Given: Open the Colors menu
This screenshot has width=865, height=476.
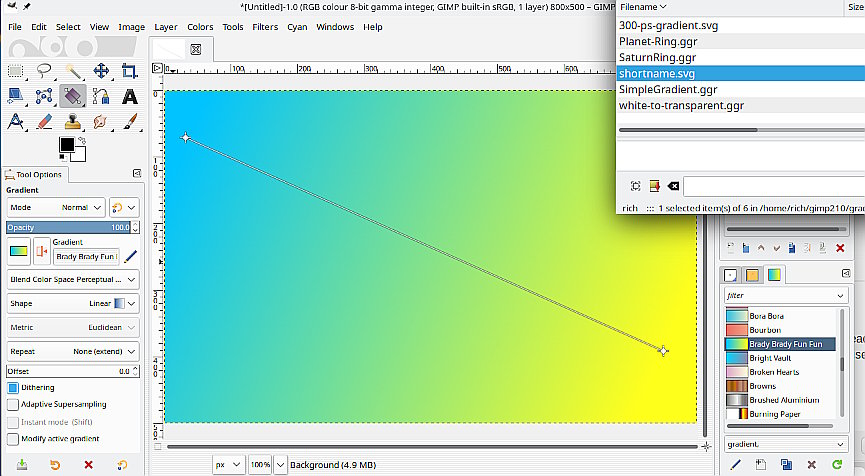Looking at the screenshot, I should tap(200, 26).
